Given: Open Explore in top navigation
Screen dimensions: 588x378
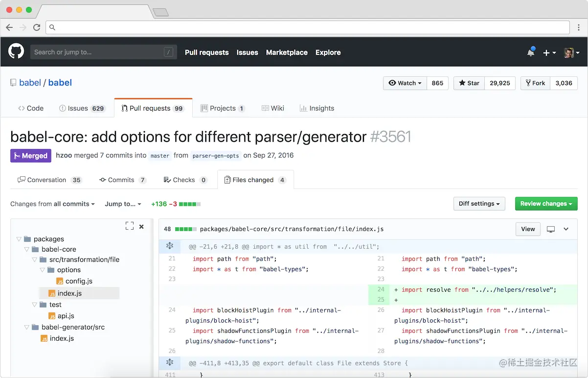Looking at the screenshot, I should tap(328, 52).
